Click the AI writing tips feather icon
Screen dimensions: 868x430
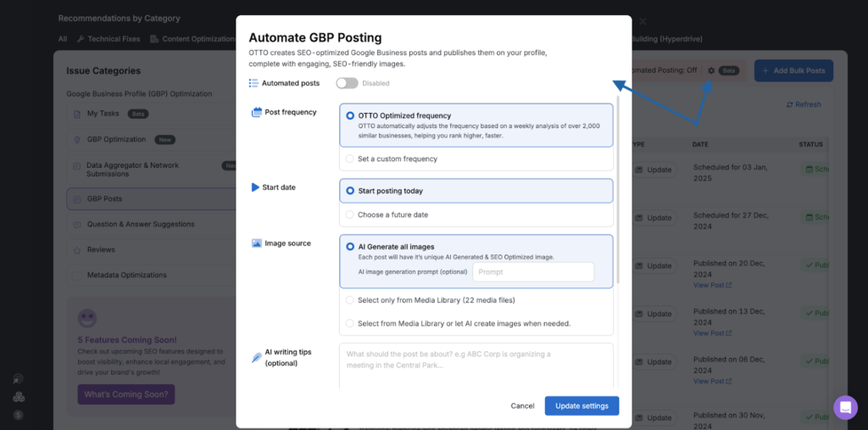coord(256,357)
